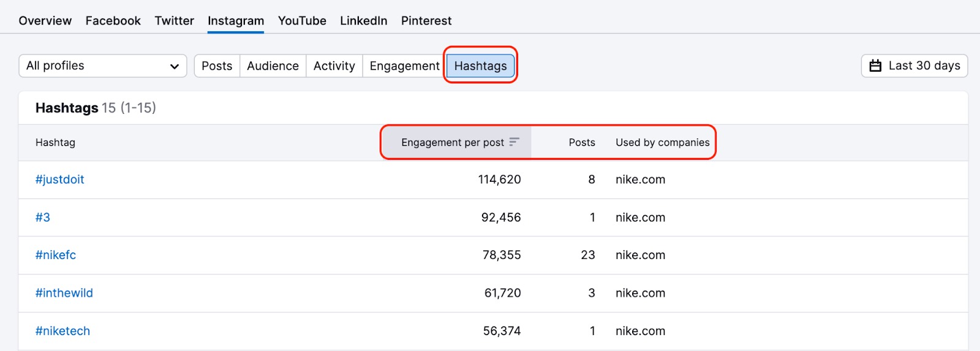
Task: Switch to the Overview tab
Action: click(45, 21)
